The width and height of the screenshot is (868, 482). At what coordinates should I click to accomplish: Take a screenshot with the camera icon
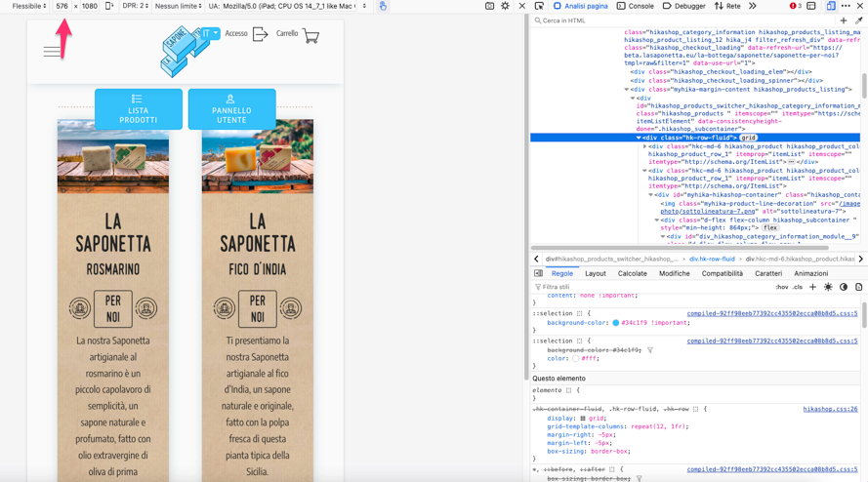pos(489,6)
